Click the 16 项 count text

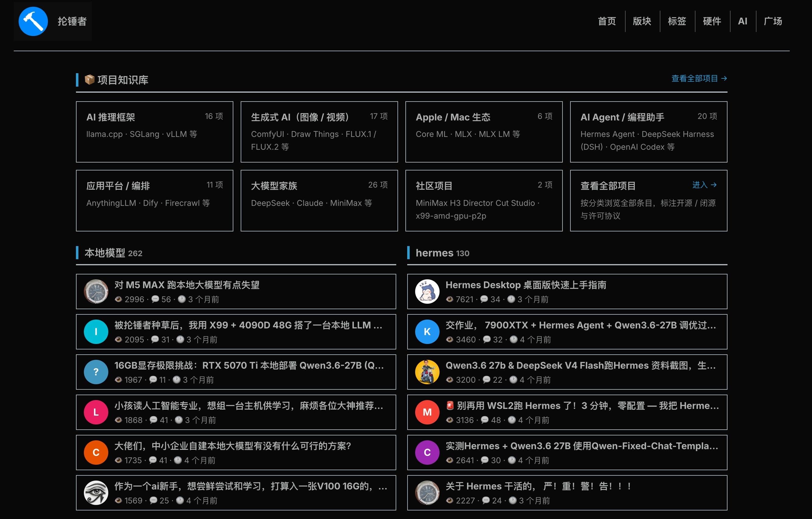point(214,116)
